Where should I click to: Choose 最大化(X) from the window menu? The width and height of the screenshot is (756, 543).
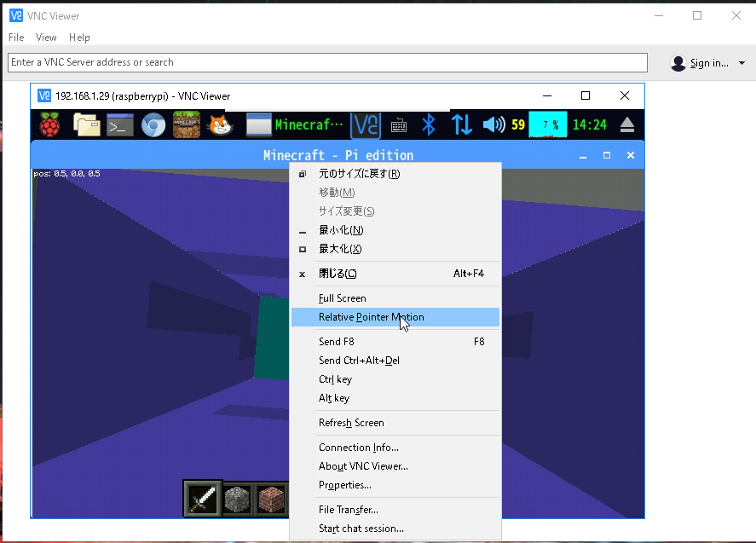coord(395,249)
